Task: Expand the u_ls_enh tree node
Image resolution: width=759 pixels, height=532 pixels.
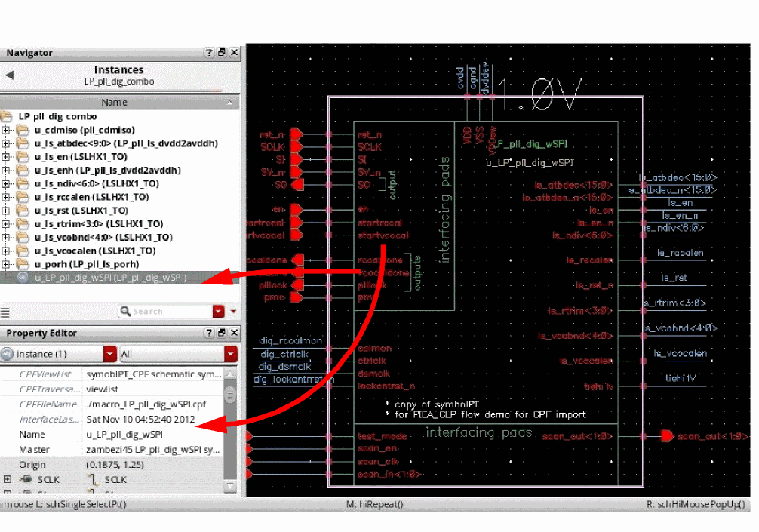Action: click(x=5, y=171)
